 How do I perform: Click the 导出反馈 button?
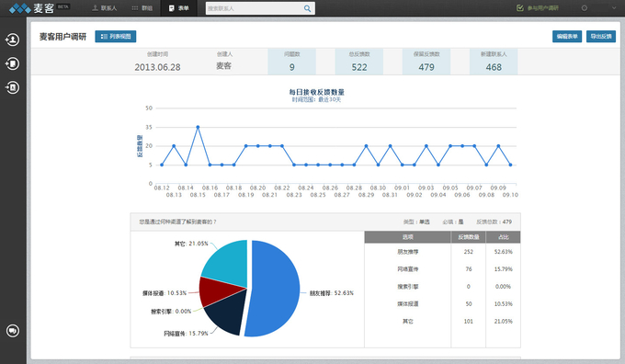pos(601,36)
